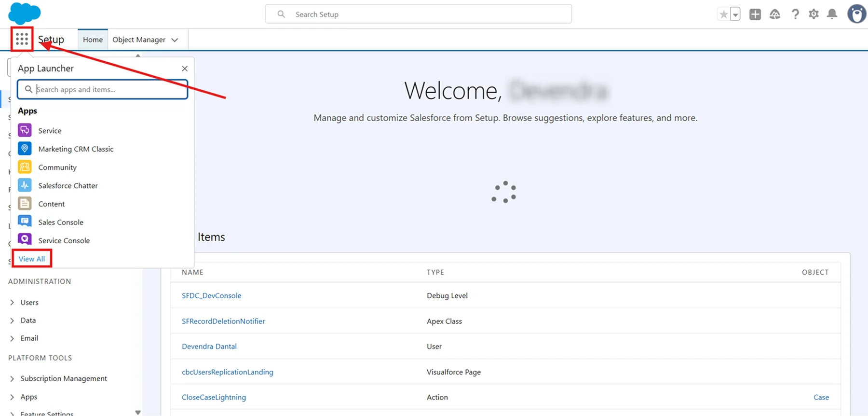This screenshot has width=868, height=416.
Task: Select Users in the setup sidebar
Action: (29, 303)
